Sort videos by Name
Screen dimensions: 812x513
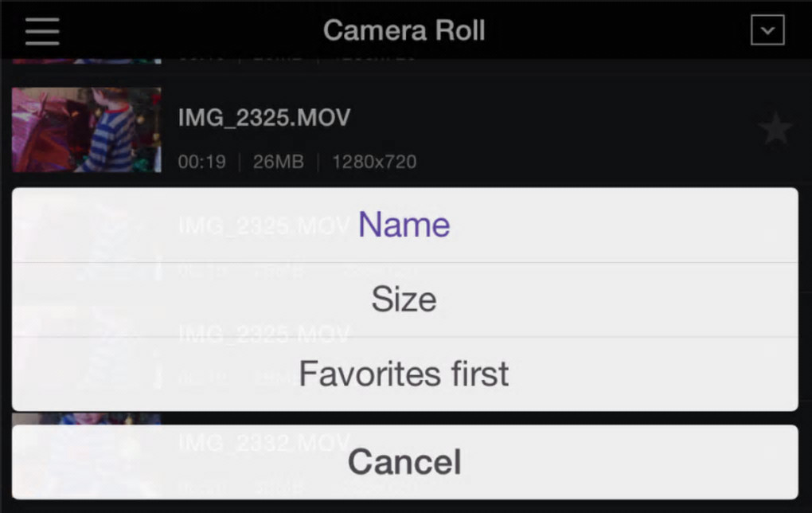click(404, 225)
